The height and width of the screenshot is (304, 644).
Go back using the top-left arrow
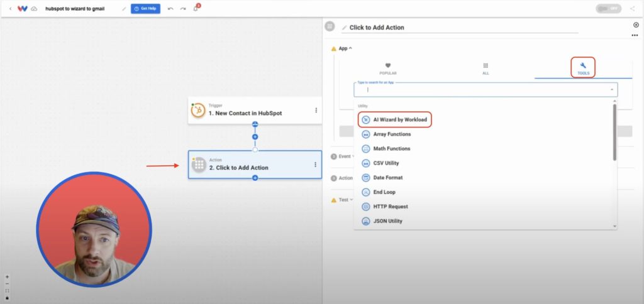point(10,9)
